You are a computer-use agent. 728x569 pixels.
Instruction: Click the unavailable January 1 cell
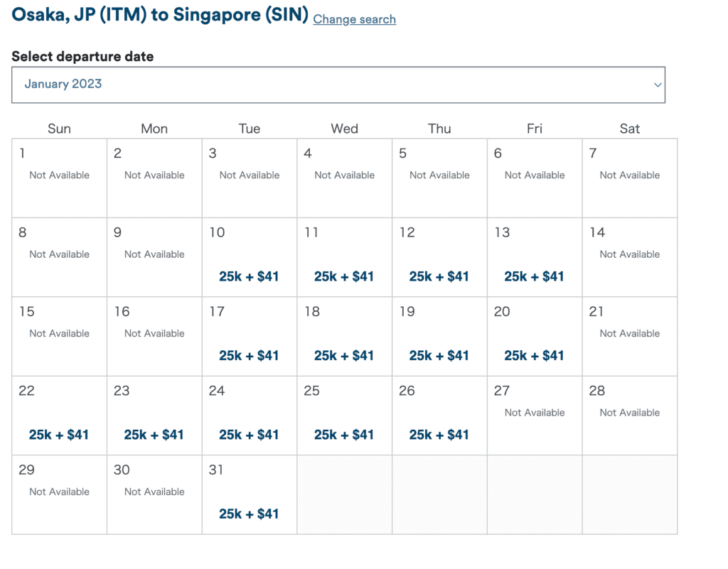coord(59,178)
